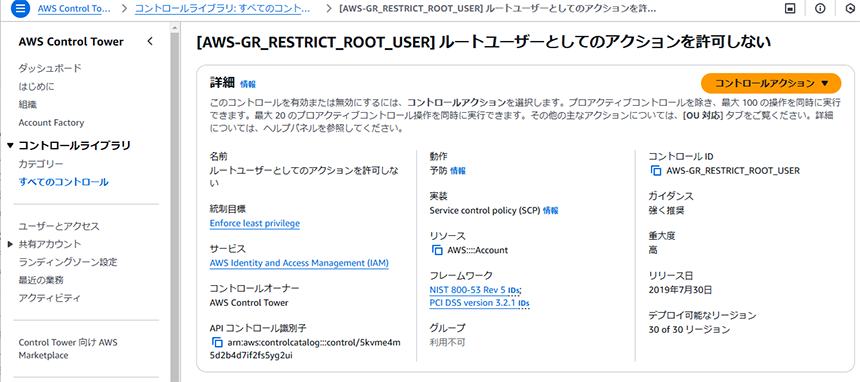
Task: Click the 高 severity value
Action: [653, 250]
